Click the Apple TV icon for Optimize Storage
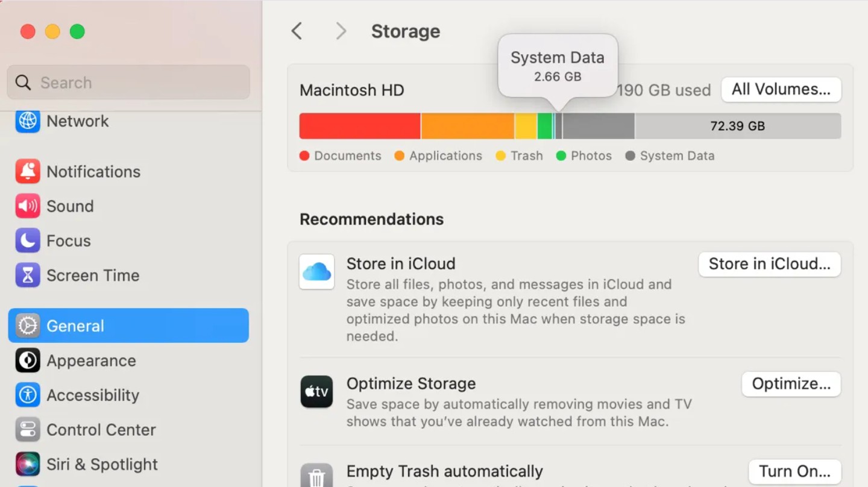 tap(316, 391)
